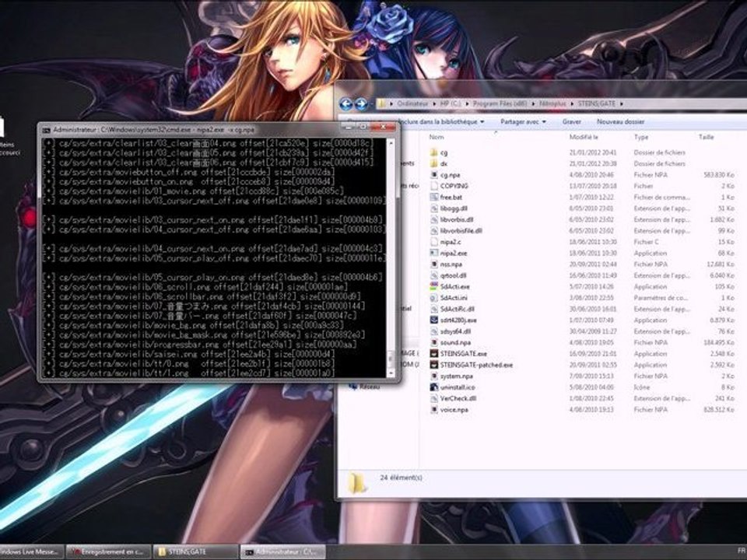The width and height of the screenshot is (747, 560).
Task: Select the SdActi.ini file icon
Action: [434, 298]
